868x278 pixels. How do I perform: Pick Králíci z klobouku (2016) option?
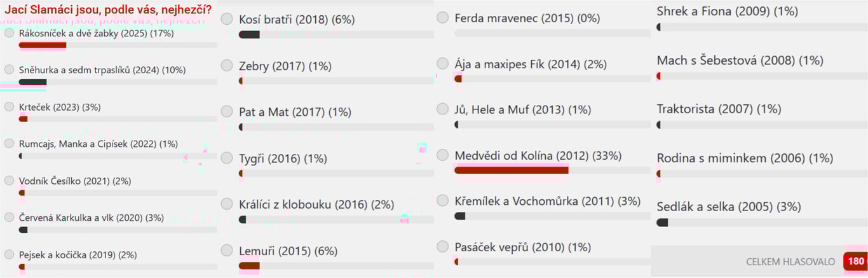227,204
